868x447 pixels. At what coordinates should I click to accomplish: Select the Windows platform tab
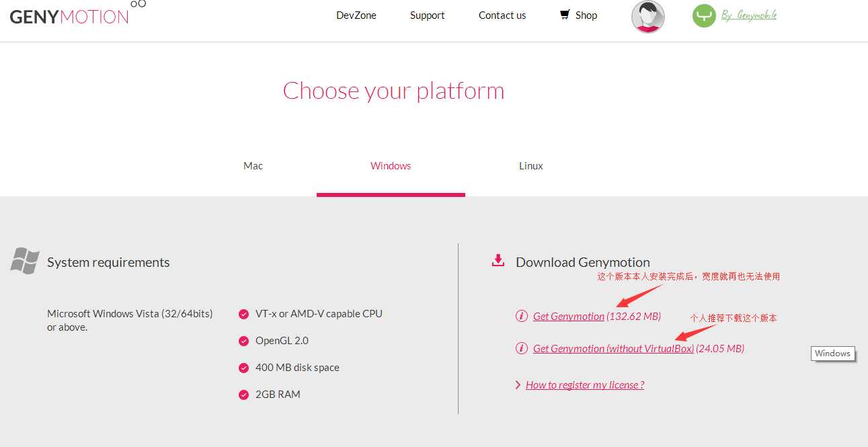pos(391,166)
